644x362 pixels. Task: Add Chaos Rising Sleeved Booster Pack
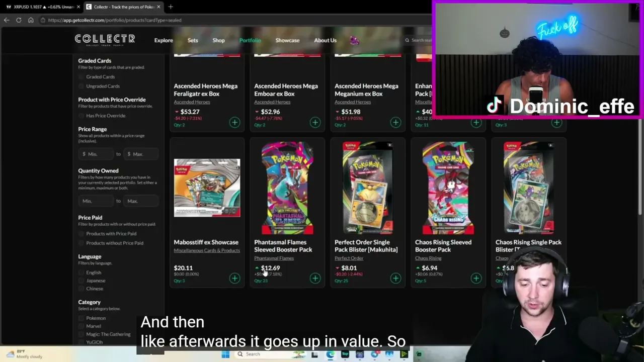point(476,278)
